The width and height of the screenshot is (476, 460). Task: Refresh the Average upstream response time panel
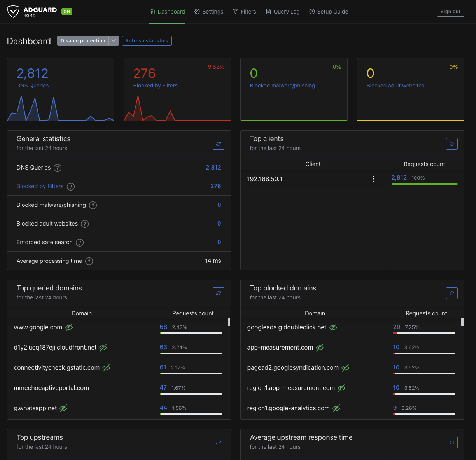tap(452, 443)
